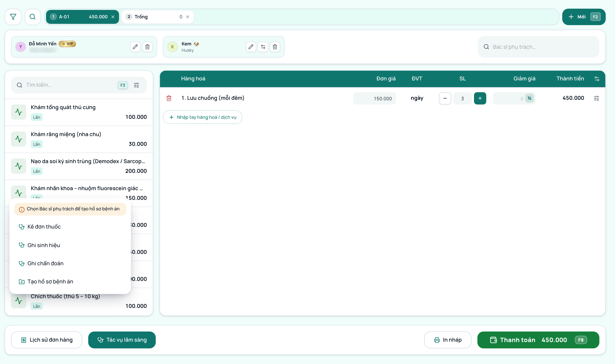Image resolution: width=615 pixels, height=364 pixels.
Task: Delete Lưu chuồng row with red trash icon
Action: [x=169, y=98]
